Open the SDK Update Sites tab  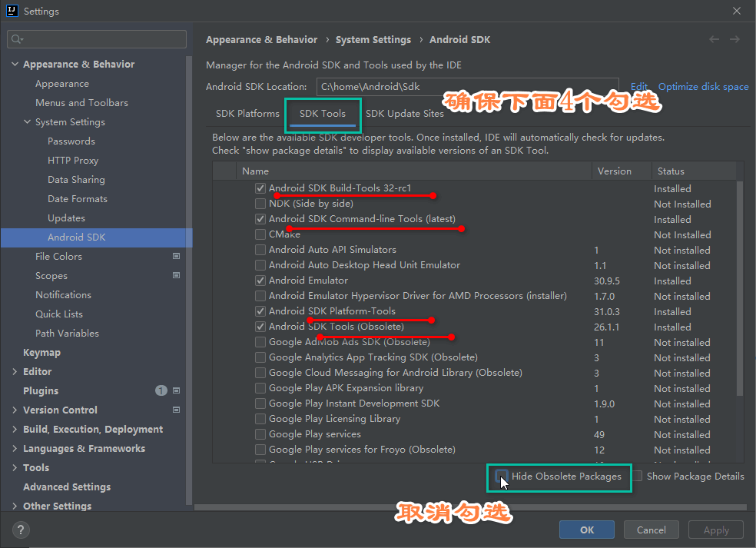point(405,113)
